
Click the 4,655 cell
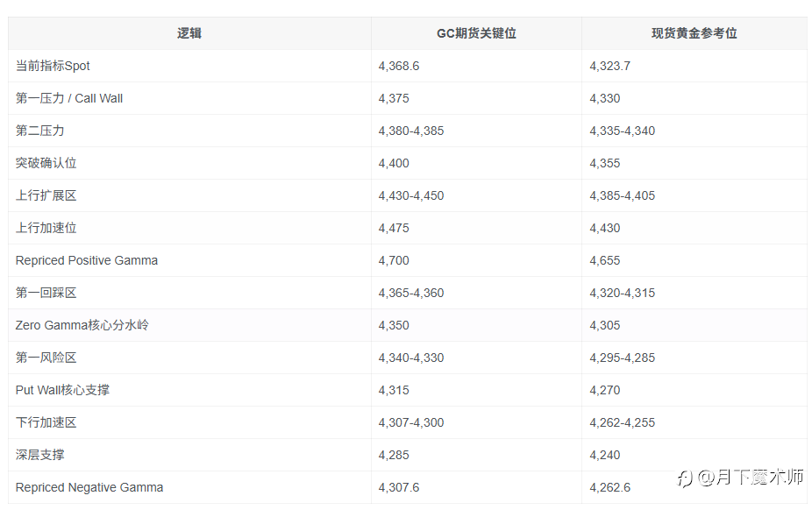pos(605,260)
